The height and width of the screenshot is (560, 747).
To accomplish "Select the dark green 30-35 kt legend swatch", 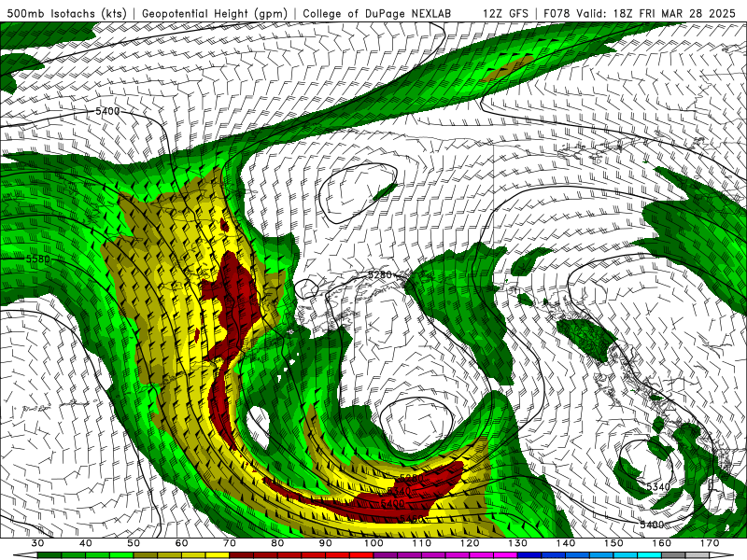I will (49, 555).
